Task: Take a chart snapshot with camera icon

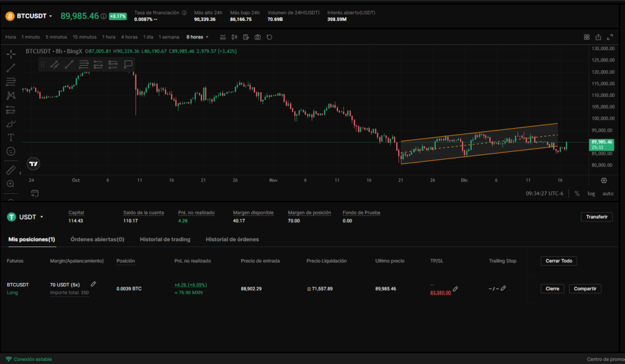Action: click(x=258, y=37)
